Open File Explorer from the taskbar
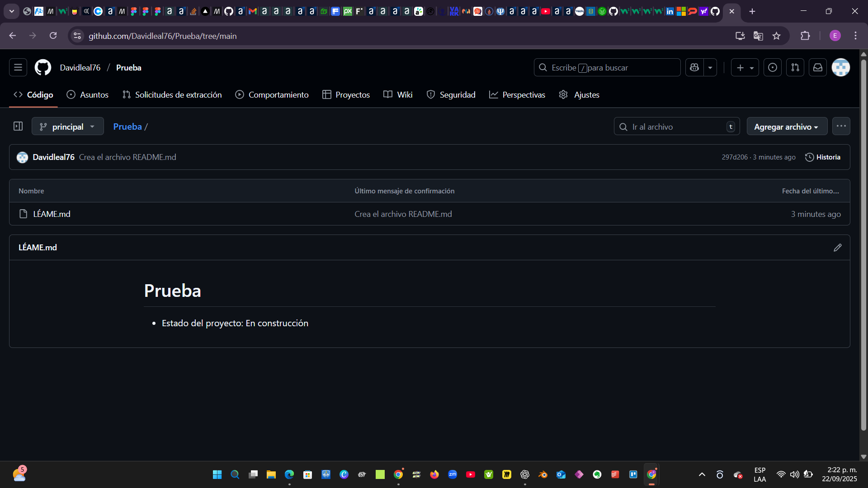Viewport: 868px width, 488px height. [271, 474]
